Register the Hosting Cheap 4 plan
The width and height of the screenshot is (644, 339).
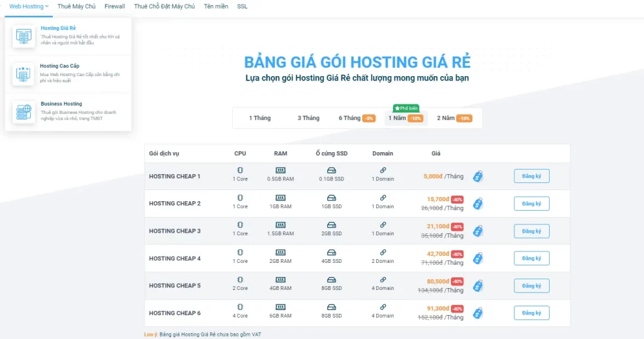click(x=531, y=258)
